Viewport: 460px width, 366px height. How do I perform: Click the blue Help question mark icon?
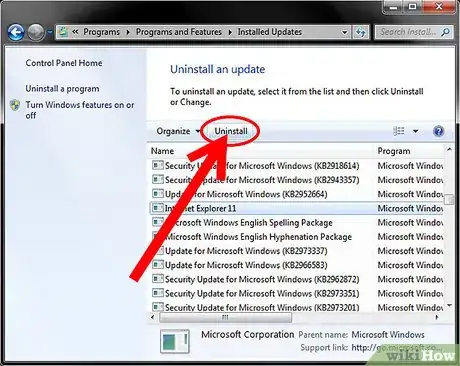(438, 131)
